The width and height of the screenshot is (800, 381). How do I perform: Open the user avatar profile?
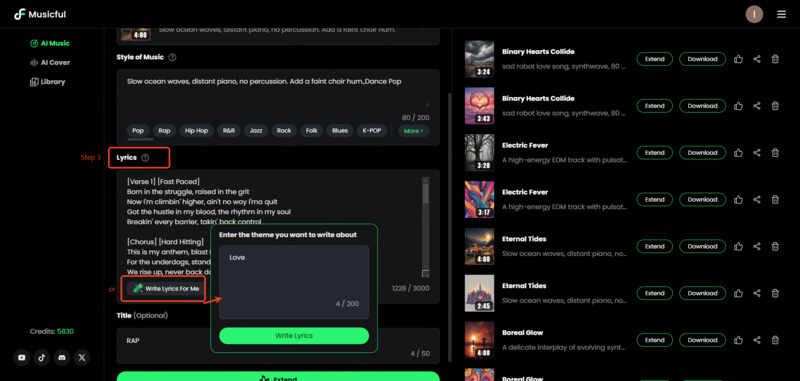tap(754, 14)
